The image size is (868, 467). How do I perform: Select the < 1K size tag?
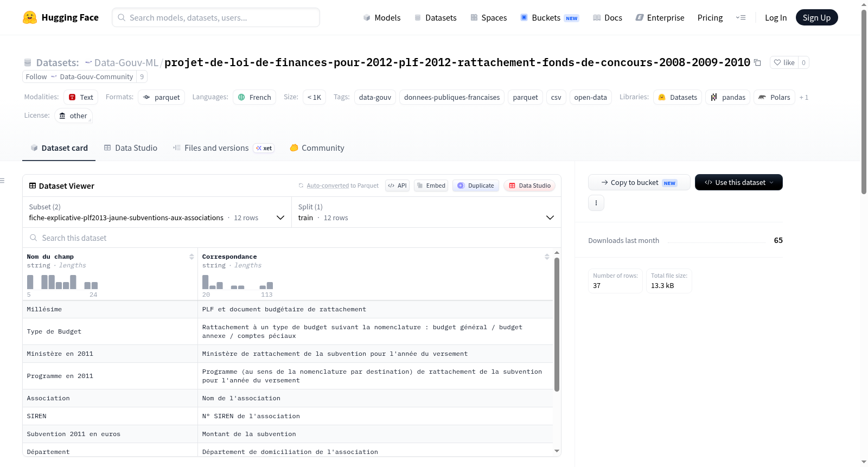(x=314, y=97)
